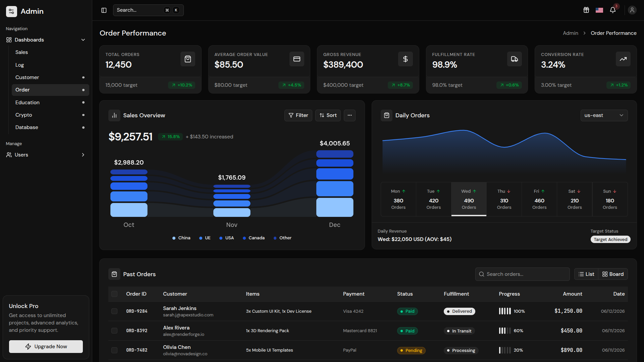Click the Fulfillment Rate truck icon
644x362 pixels.
514,59
